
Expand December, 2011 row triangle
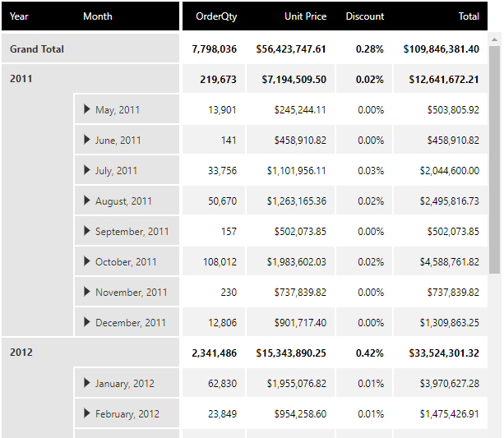click(87, 322)
